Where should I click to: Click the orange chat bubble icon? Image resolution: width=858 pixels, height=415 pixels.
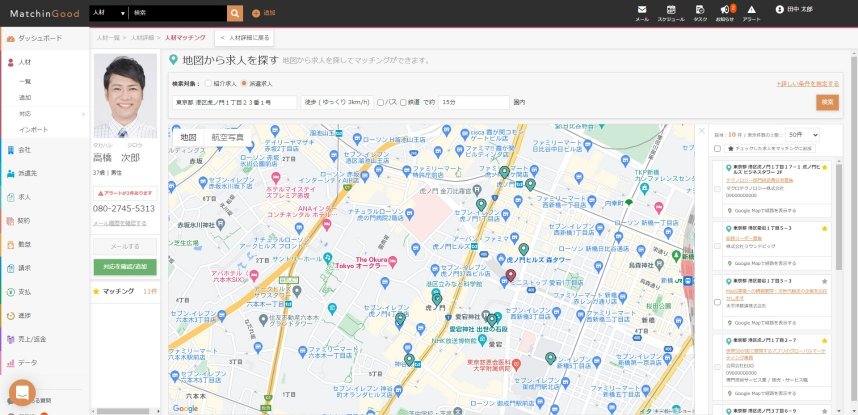(x=22, y=392)
